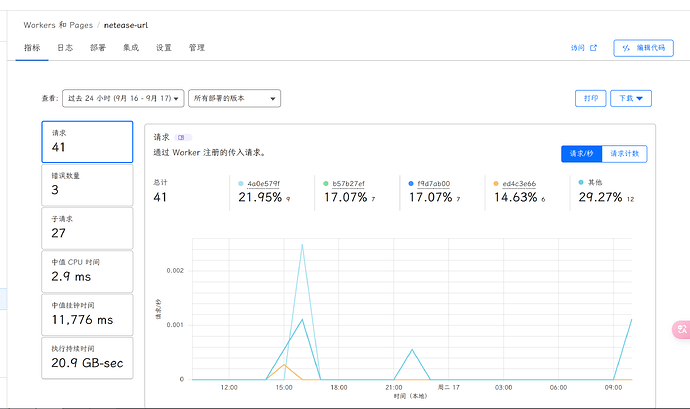Click the pink floating widget at right edge
The height and width of the screenshot is (409, 690).
coord(681,329)
